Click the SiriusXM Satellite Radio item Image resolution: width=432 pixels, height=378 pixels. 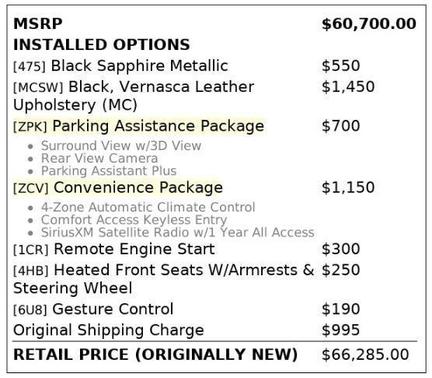coord(178,232)
